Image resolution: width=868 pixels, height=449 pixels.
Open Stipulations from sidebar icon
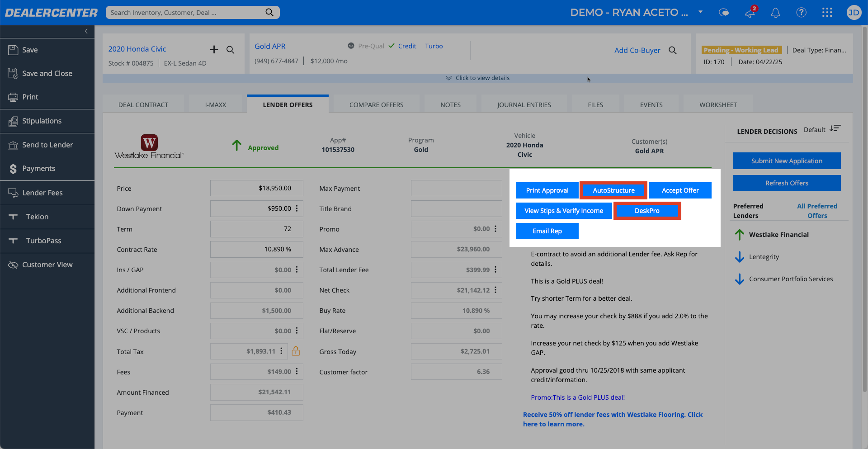coord(13,121)
